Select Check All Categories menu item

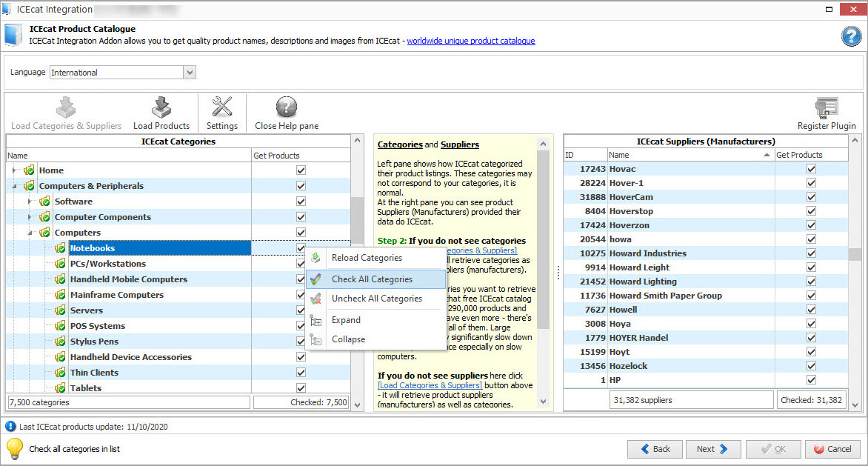click(376, 279)
